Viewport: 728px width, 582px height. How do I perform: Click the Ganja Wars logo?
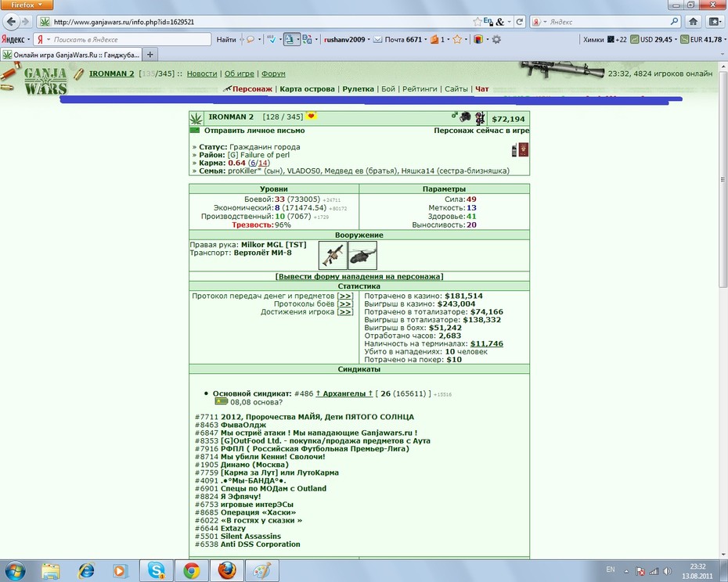pos(45,81)
